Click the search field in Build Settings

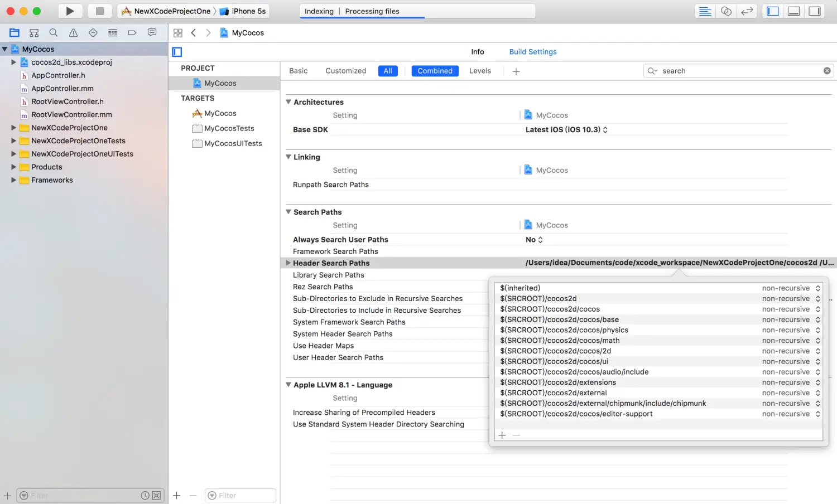coord(739,71)
